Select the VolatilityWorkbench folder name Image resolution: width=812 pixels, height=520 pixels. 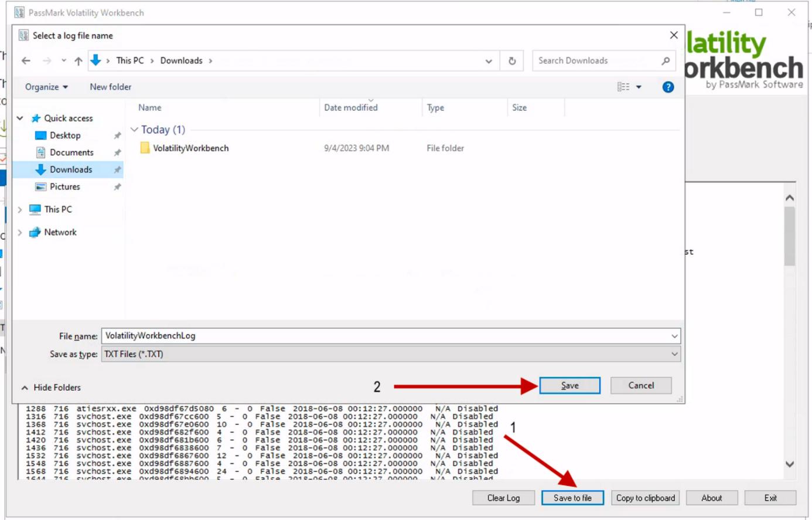191,148
